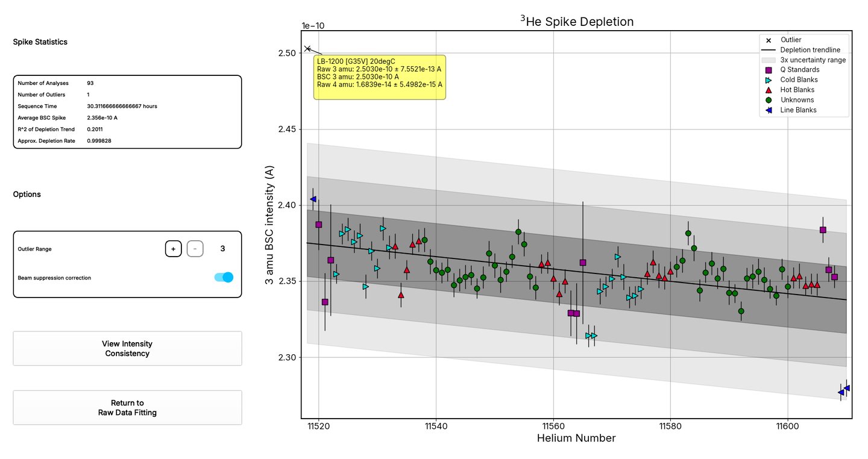Click the Hot Blanks red triangle legend marker

[767, 90]
